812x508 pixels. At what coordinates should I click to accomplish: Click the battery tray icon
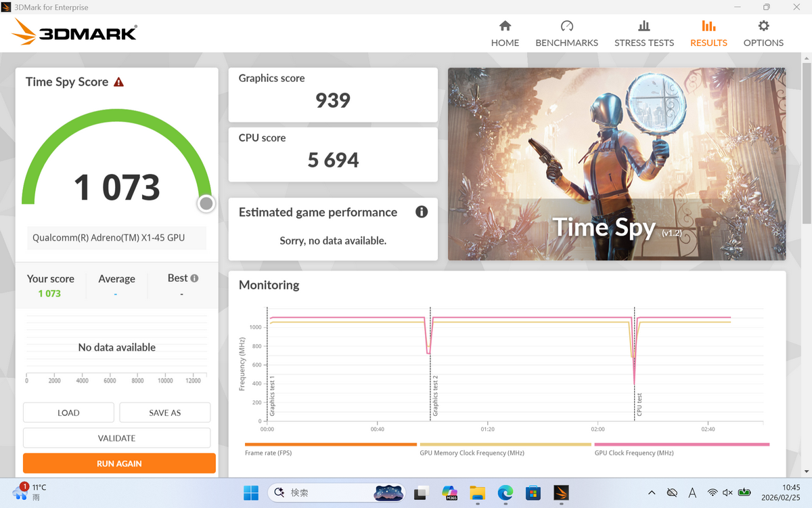coord(745,492)
